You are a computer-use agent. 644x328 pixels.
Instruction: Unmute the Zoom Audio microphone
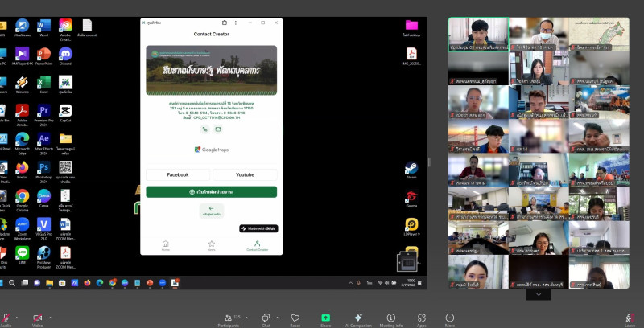(x=6, y=319)
